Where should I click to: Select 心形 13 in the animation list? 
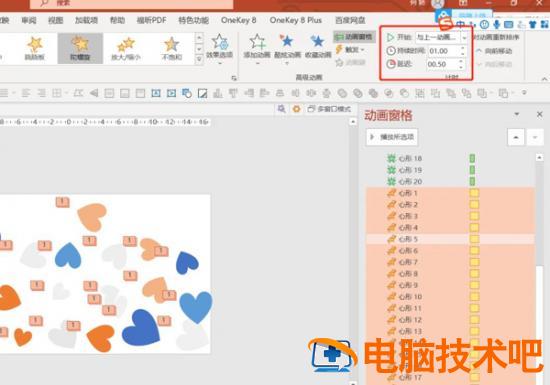[450, 331]
